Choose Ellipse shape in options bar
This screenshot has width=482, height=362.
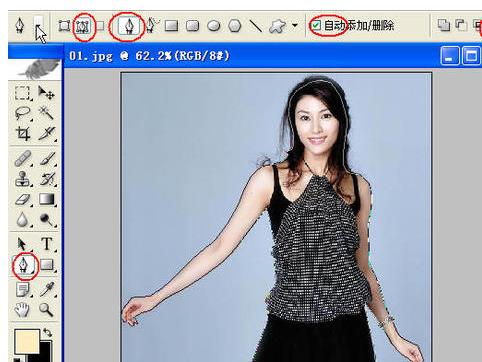tap(214, 26)
